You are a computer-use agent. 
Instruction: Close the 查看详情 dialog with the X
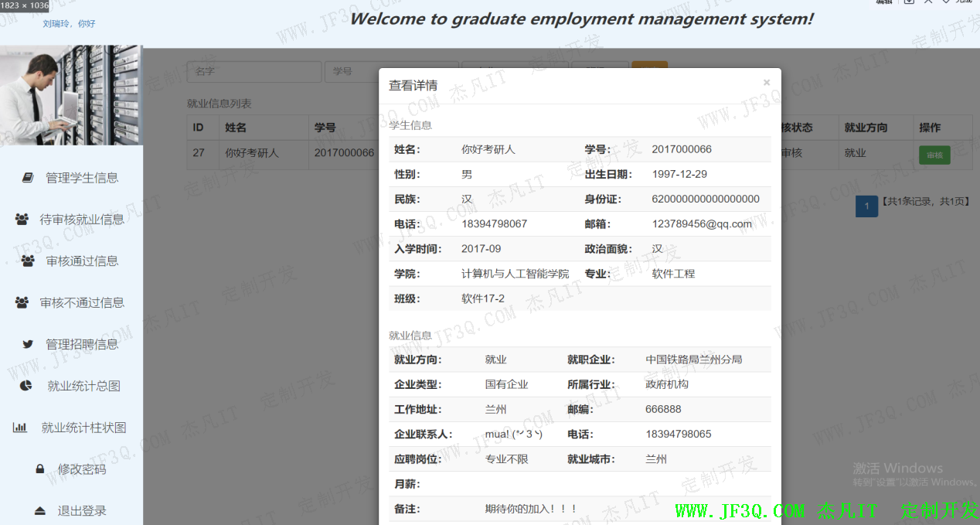[x=767, y=83]
